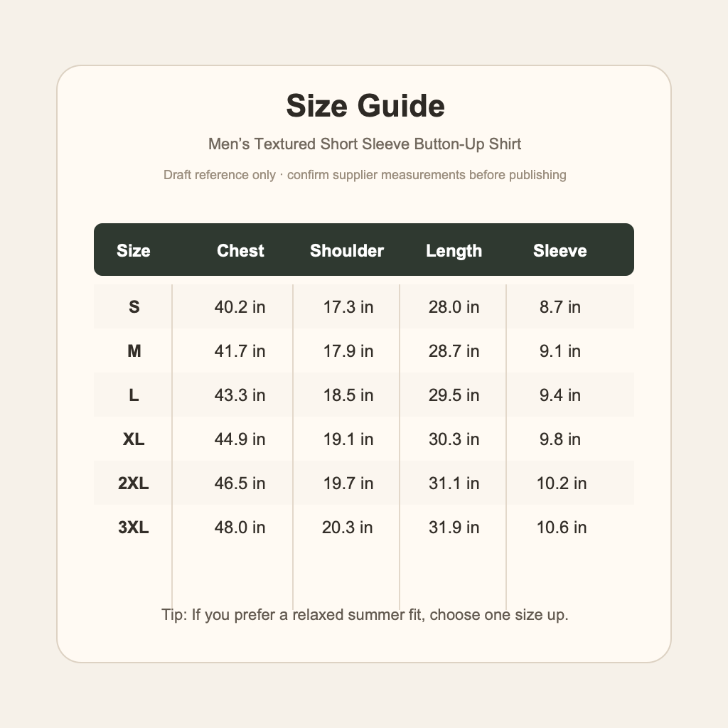This screenshot has width=728, height=728.
Task: Select the Men's Textured Short Sleeve Button-Up Shirt subtitle
Action: pyautogui.click(x=365, y=144)
